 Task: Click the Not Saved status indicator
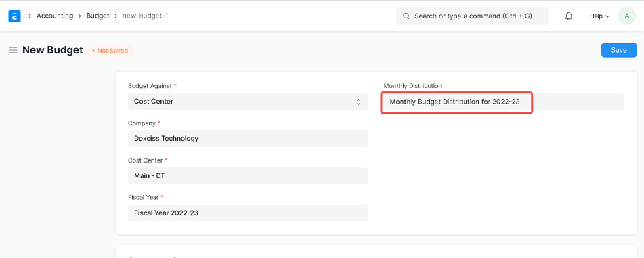pyautogui.click(x=110, y=51)
